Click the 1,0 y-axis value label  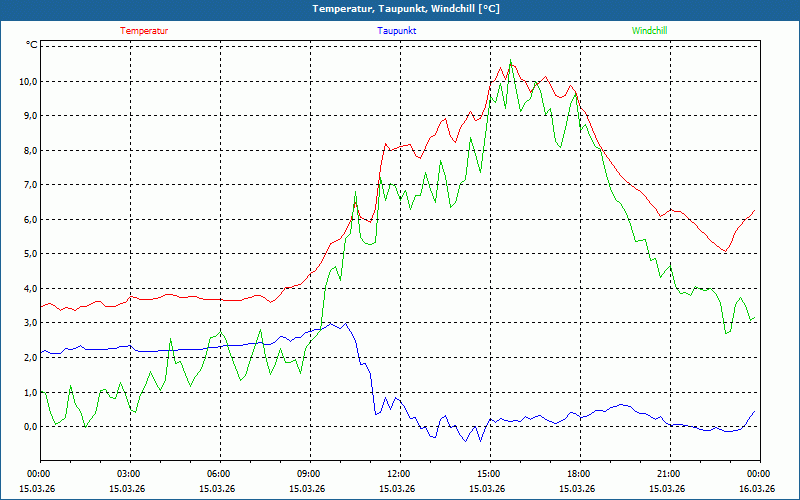coord(28,392)
